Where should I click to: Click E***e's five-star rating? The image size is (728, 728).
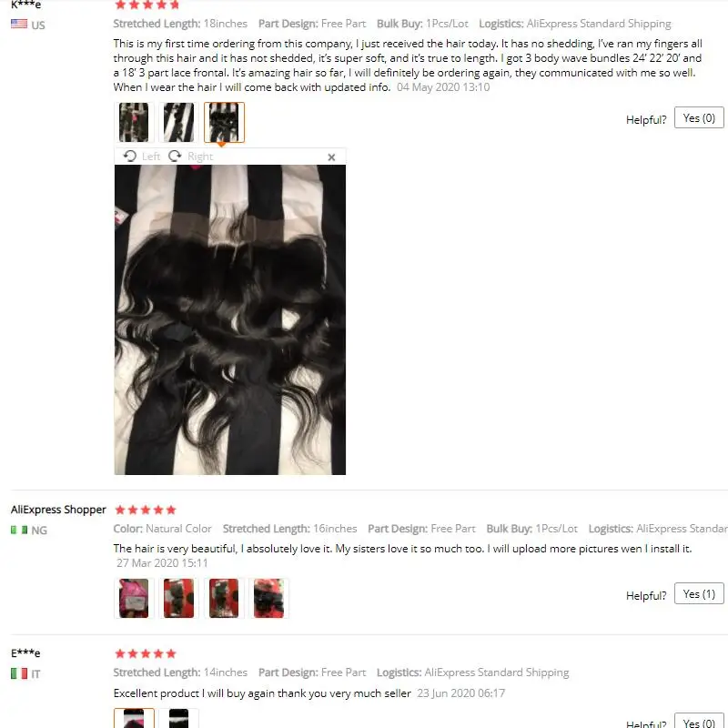click(146, 653)
